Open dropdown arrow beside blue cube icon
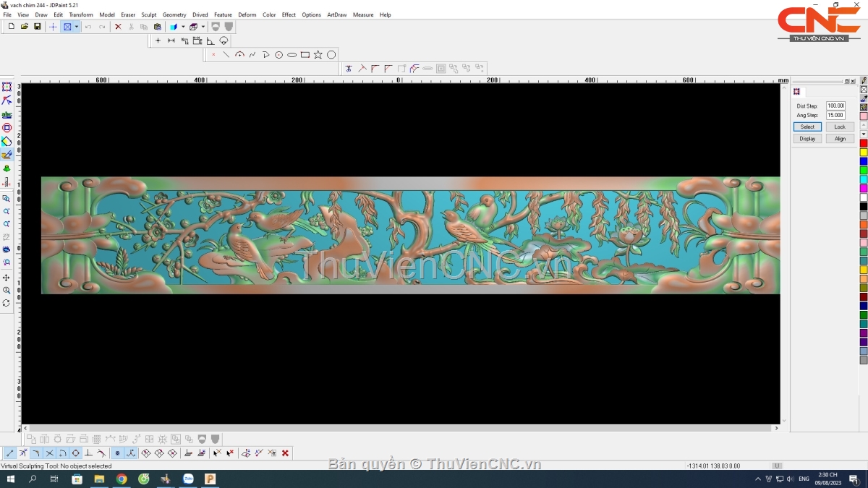The image size is (868, 488). 183,27
